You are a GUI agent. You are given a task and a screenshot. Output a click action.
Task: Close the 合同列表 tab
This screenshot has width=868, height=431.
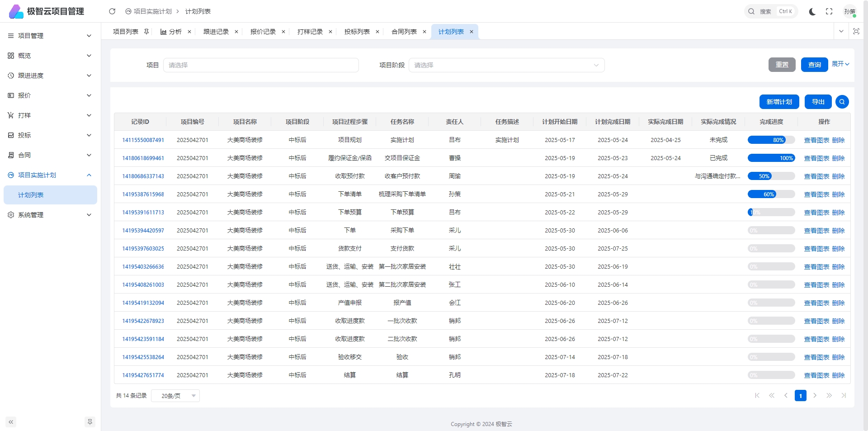tap(424, 32)
